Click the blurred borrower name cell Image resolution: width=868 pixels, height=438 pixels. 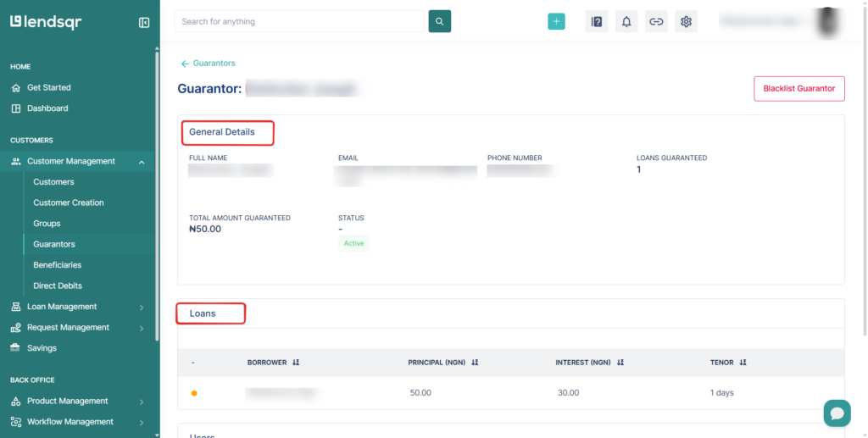(281, 392)
